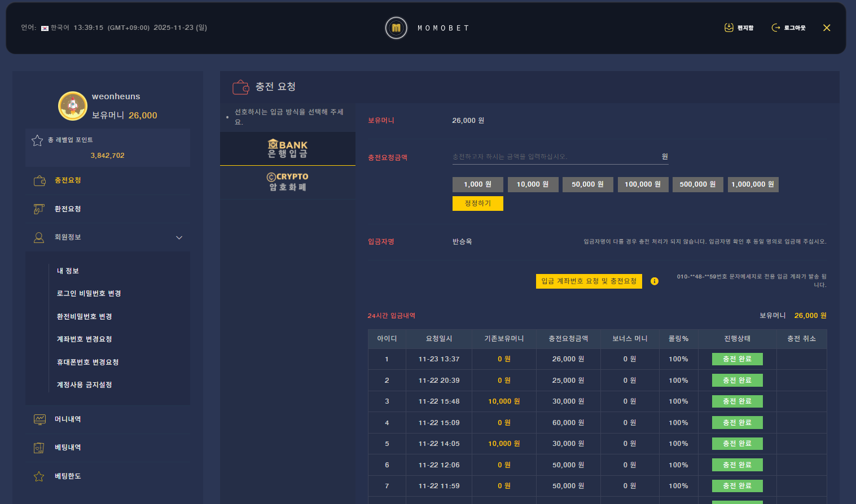The image size is (856, 504).
Task: Open the 편지함 mailbox icon
Action: (729, 28)
